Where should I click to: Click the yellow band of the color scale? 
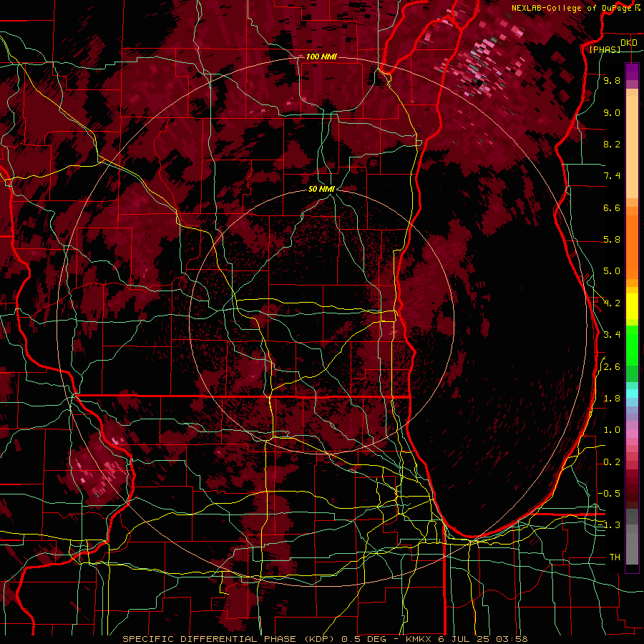(632, 306)
